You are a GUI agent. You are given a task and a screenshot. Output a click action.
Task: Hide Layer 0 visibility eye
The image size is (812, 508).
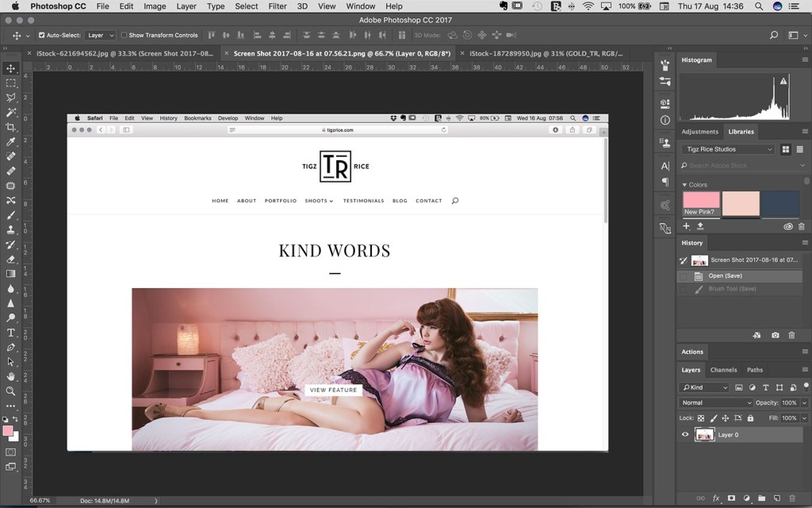coord(684,434)
